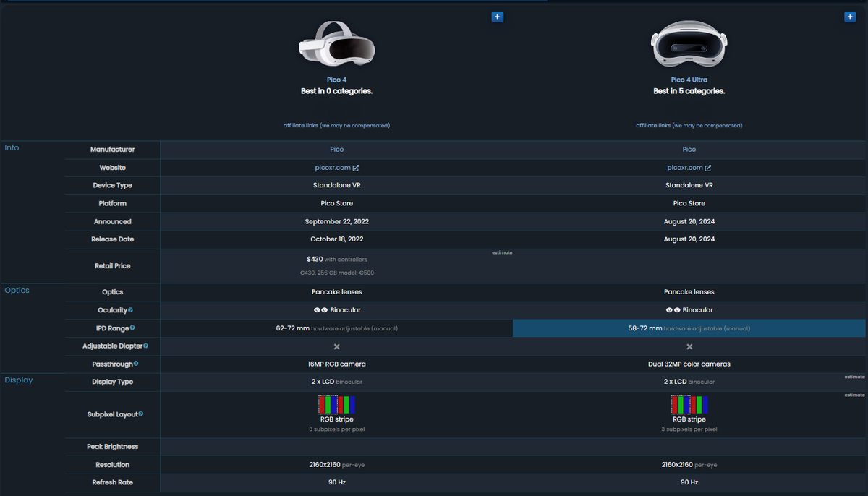Click the Device Type row label

[112, 186]
